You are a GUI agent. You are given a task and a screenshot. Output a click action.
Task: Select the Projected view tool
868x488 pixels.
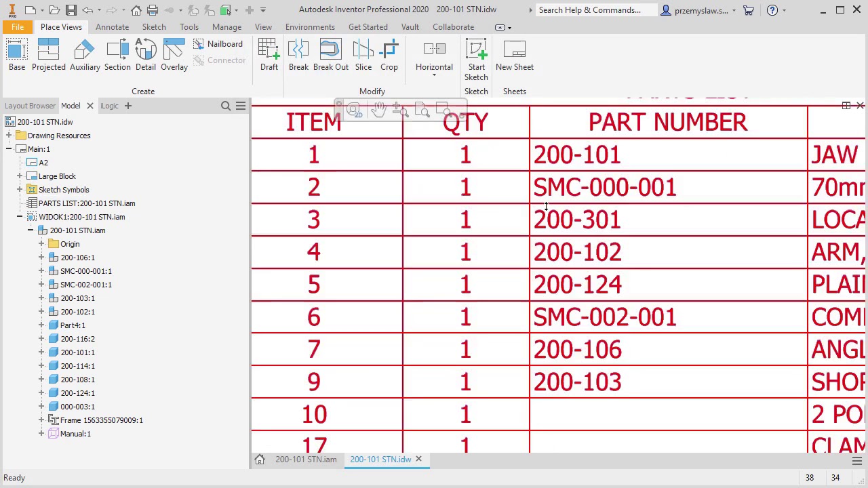[x=48, y=56]
